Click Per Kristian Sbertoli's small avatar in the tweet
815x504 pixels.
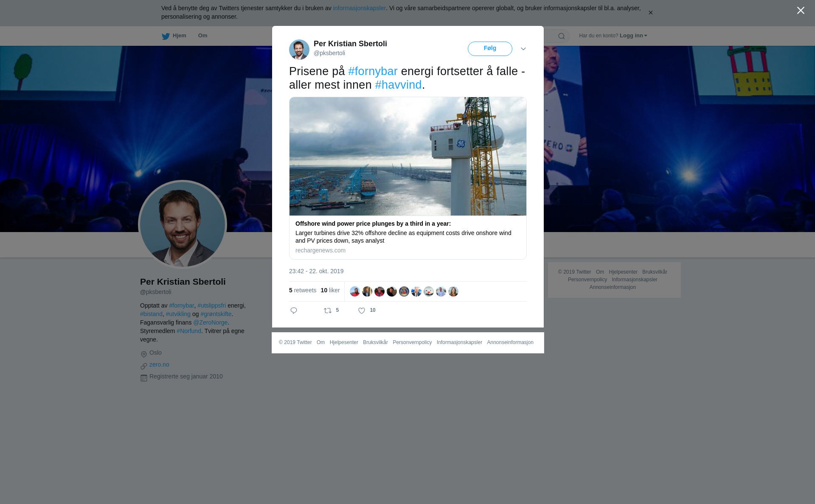(299, 50)
